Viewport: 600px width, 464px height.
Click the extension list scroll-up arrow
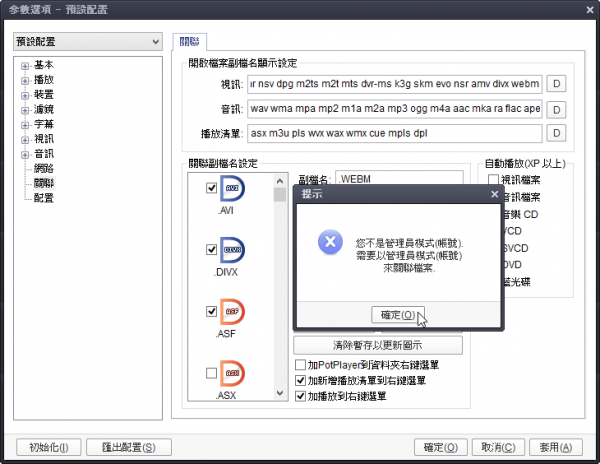coord(280,181)
